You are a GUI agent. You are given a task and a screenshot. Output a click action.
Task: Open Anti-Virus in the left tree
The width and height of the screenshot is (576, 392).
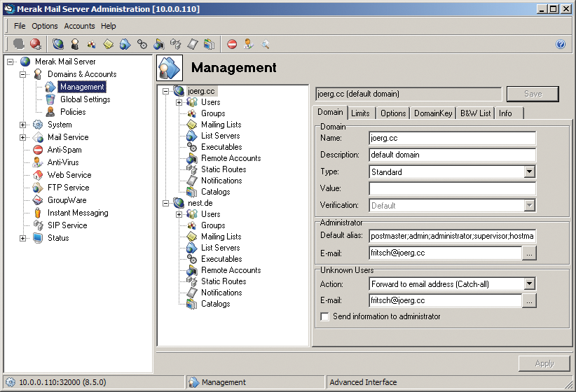[63, 162]
